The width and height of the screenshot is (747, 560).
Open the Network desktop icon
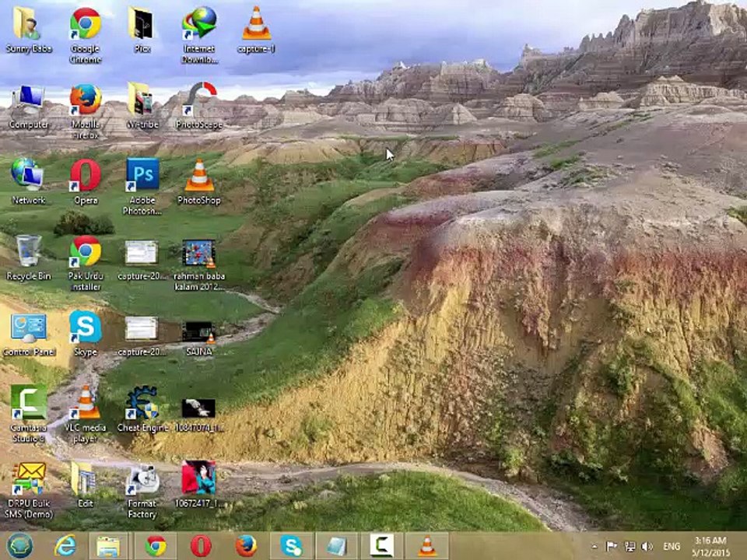[x=28, y=182]
